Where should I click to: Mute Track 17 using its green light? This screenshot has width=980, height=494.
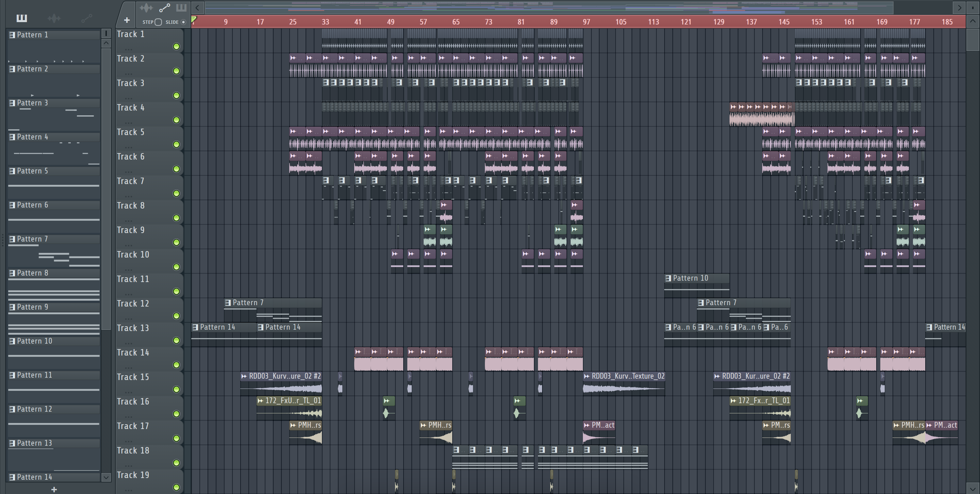(x=176, y=438)
